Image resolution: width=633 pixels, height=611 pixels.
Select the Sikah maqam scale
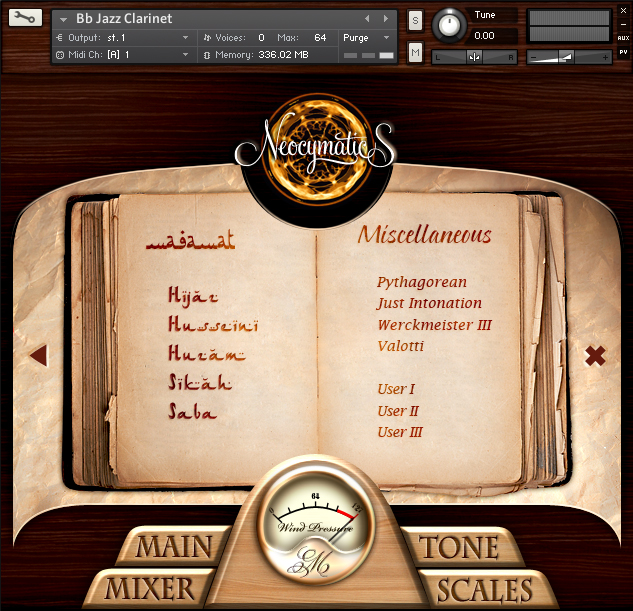click(x=200, y=382)
